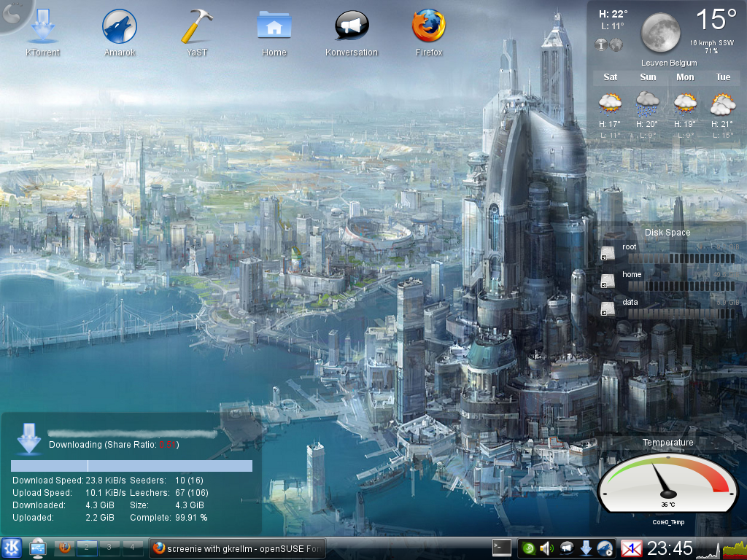Viewport: 747px width, 560px height.
Task: Open the KDE Kickoff menu
Action: (12, 548)
